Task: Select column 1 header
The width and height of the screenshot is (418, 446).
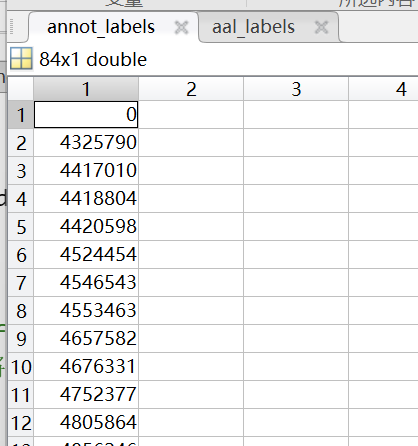Action: [x=86, y=89]
